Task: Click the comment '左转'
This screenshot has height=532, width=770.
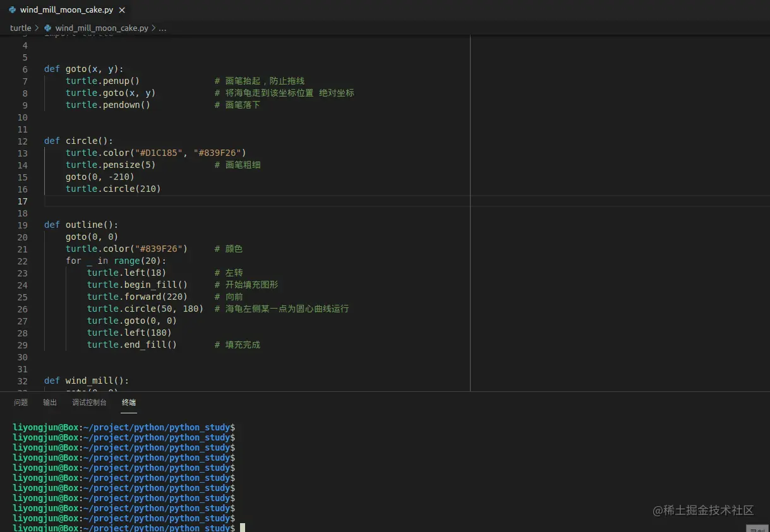Action: [x=234, y=273]
